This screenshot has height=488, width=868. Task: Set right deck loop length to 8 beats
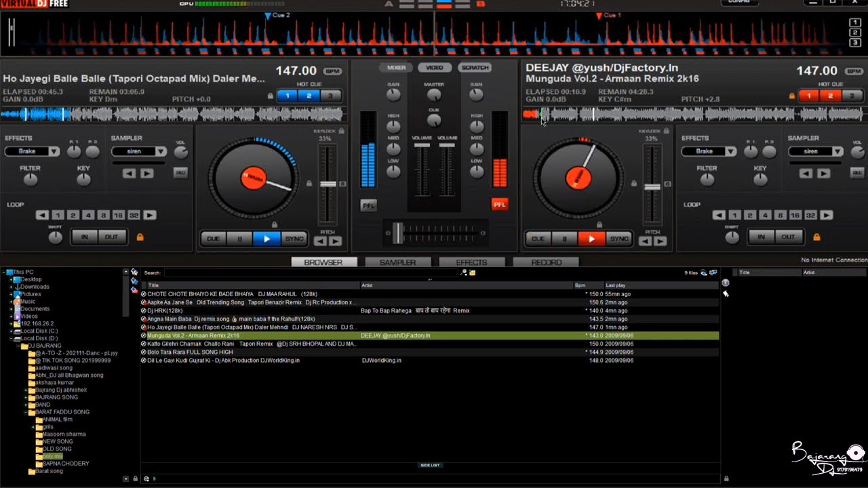[x=780, y=215]
